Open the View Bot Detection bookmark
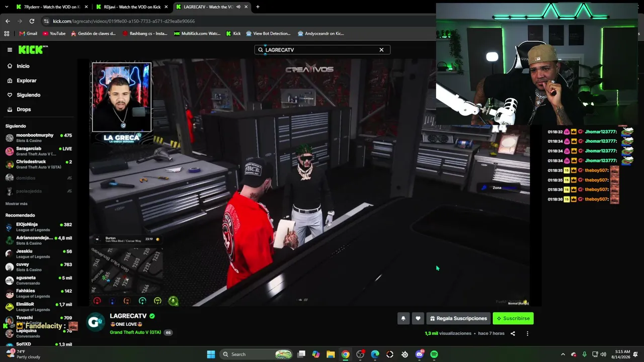This screenshot has width=644, height=362. coord(268,34)
